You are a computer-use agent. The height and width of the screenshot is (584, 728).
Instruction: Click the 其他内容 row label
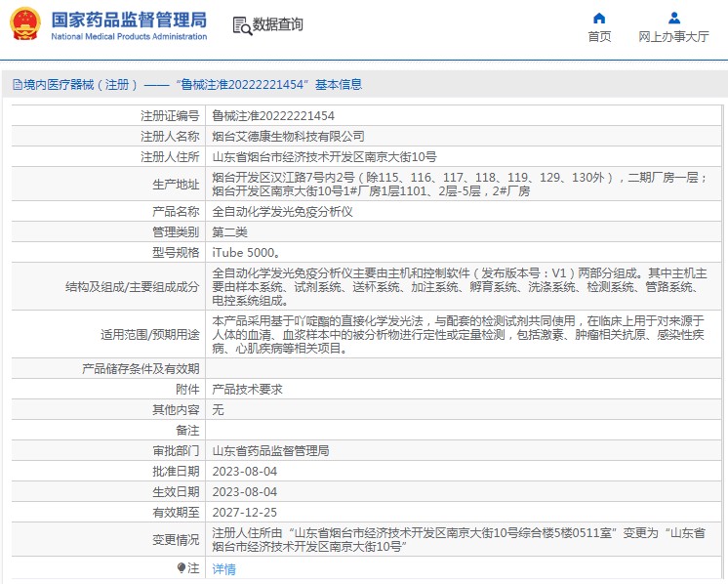(176, 409)
